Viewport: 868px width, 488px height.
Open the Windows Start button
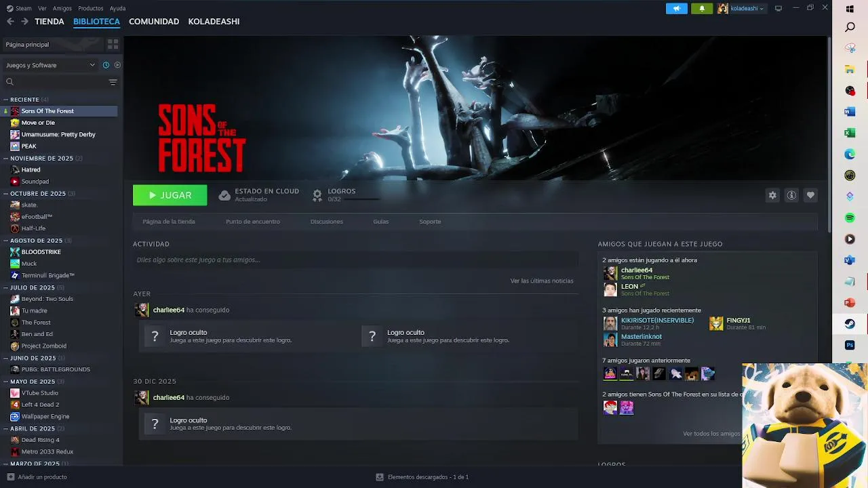[850, 9]
